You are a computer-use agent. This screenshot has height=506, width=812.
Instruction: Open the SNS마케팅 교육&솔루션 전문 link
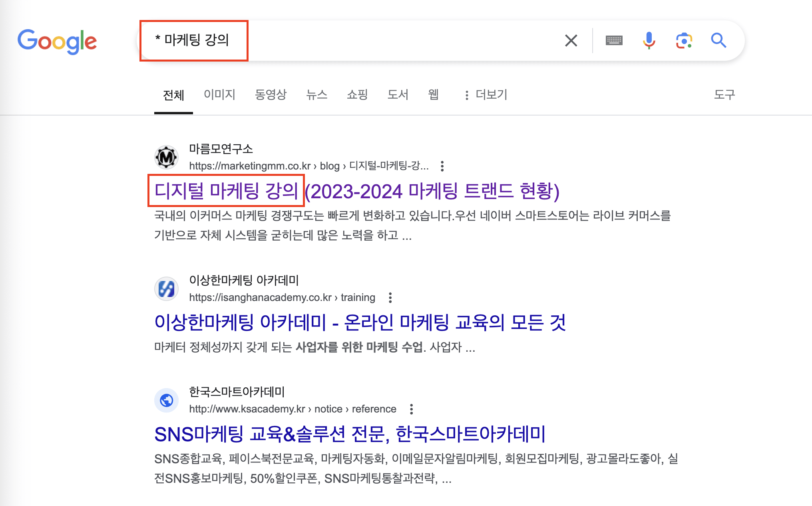coord(350,434)
